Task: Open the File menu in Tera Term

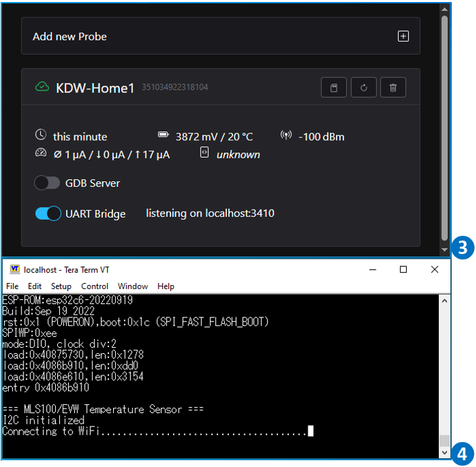Action: 13,286
